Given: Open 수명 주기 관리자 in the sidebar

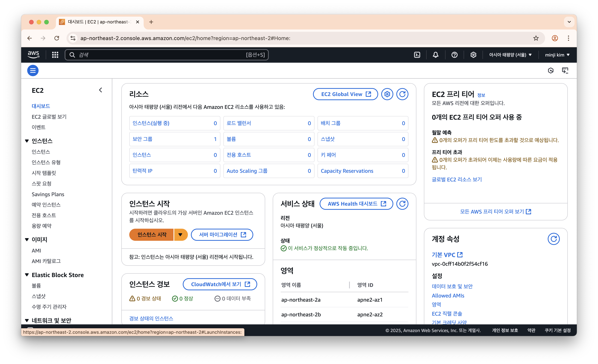Looking at the screenshot, I should [x=49, y=307].
